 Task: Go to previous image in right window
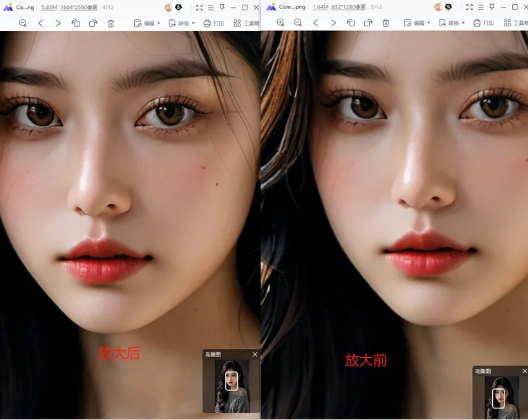(x=316, y=23)
